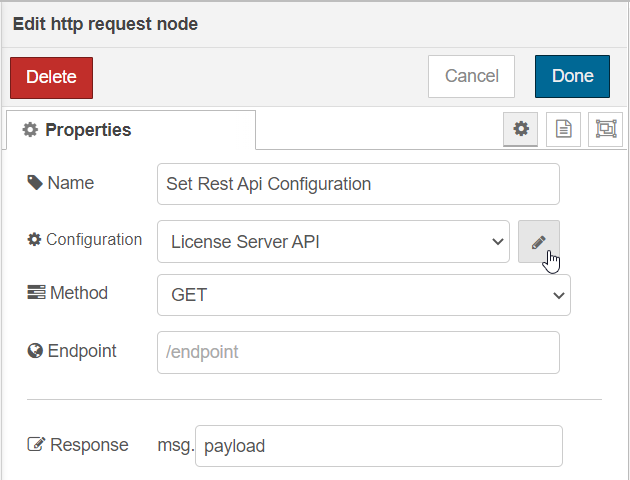Open the Configuration dropdown showing License Server API
The width and height of the screenshot is (630, 480).
point(333,242)
